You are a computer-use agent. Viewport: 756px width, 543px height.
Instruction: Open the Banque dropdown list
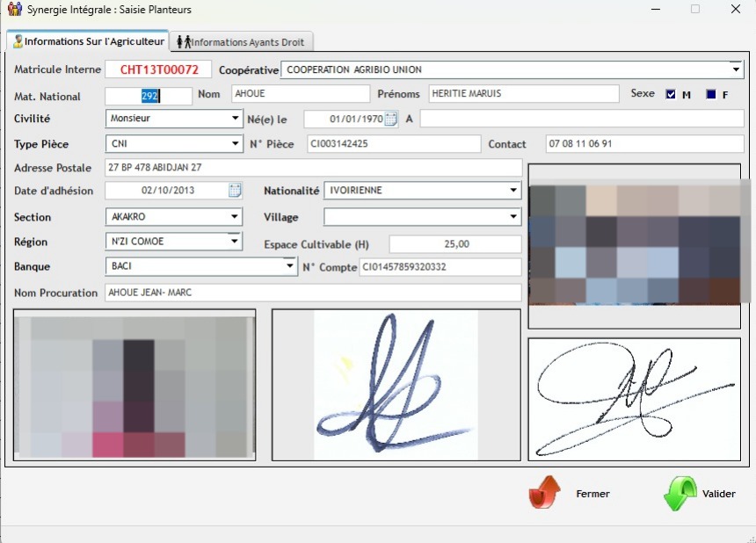(290, 266)
